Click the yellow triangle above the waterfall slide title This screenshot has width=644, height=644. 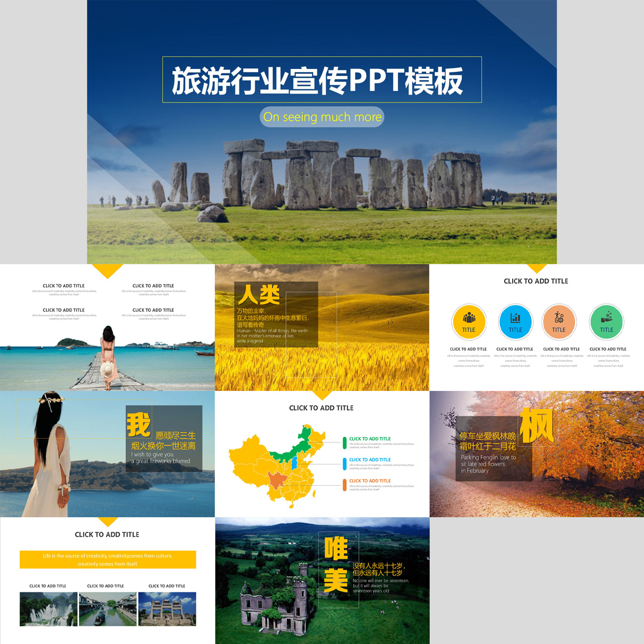(107, 521)
